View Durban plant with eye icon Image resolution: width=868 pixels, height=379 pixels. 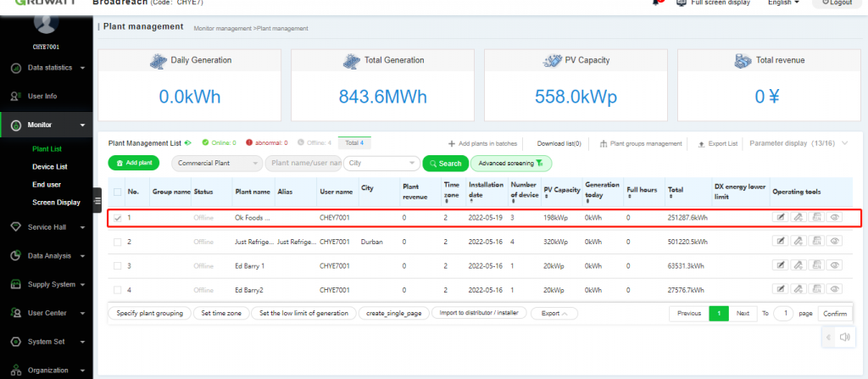[834, 241]
